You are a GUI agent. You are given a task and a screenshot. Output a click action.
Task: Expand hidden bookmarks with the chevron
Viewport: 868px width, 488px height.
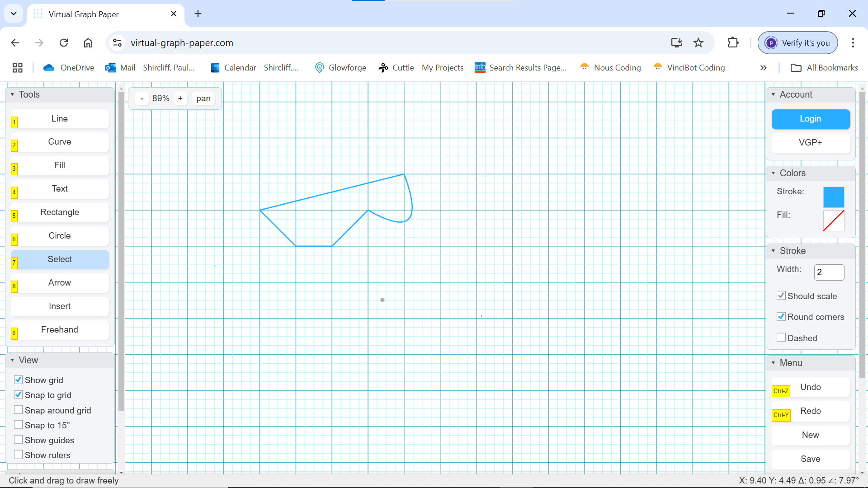763,67
